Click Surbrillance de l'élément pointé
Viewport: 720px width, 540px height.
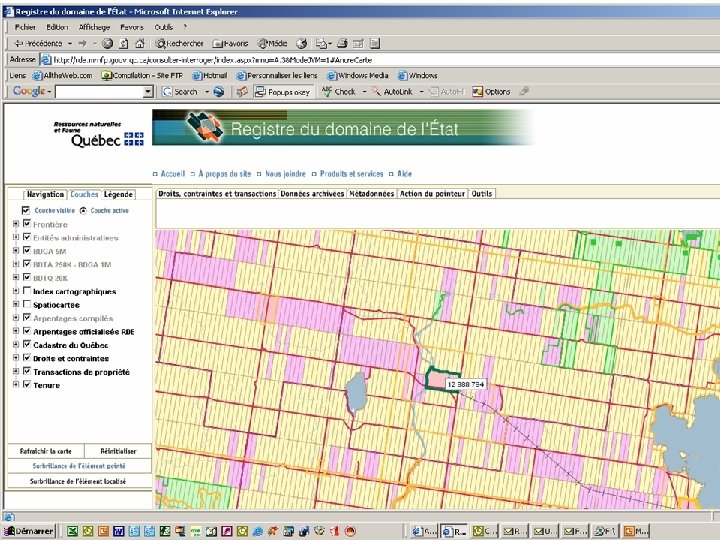[x=79, y=466]
